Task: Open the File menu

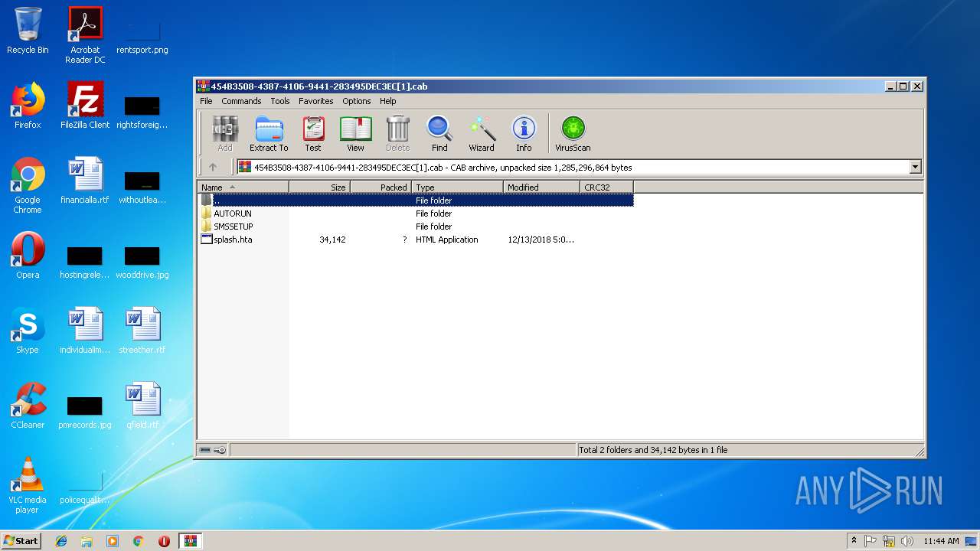Action: (206, 101)
